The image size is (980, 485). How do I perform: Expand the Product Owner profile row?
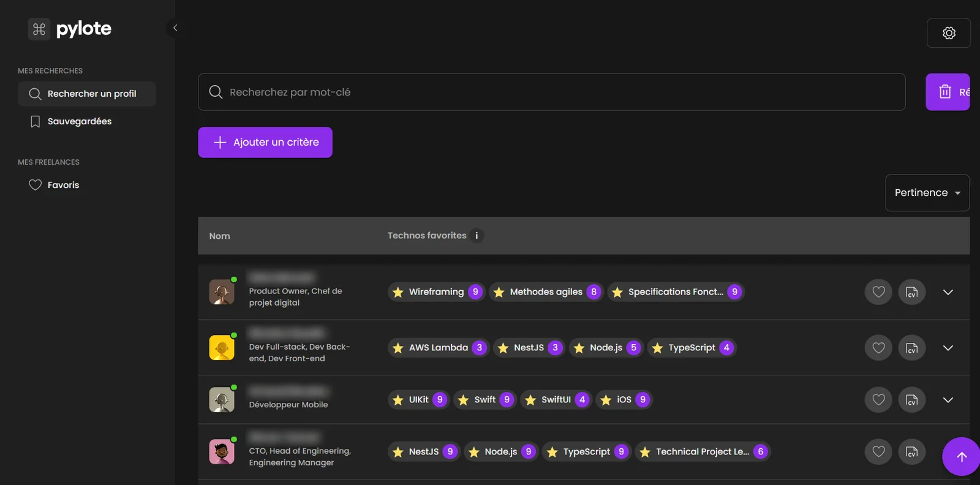[x=948, y=292]
